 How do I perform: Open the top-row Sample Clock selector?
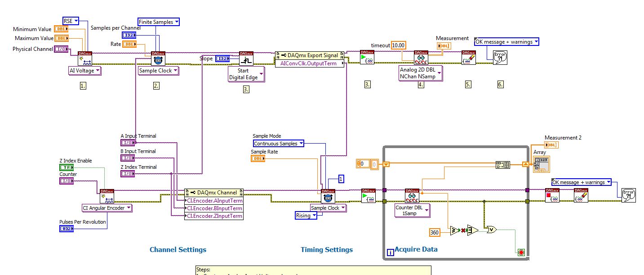(x=159, y=71)
